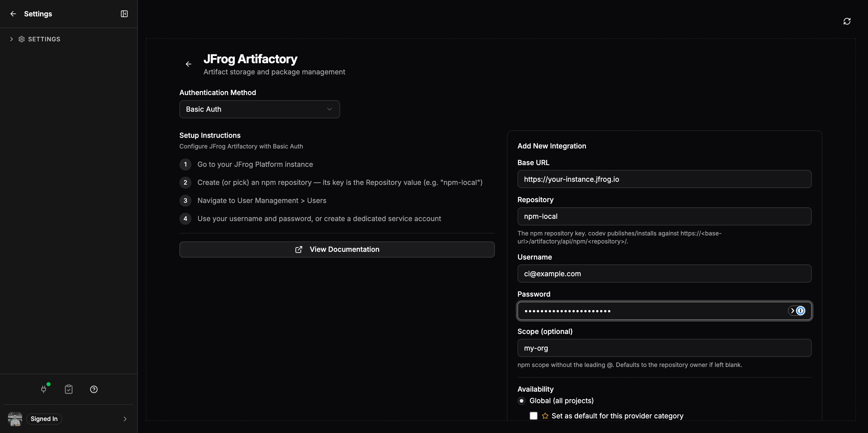Click the refresh icon at top right

click(847, 21)
